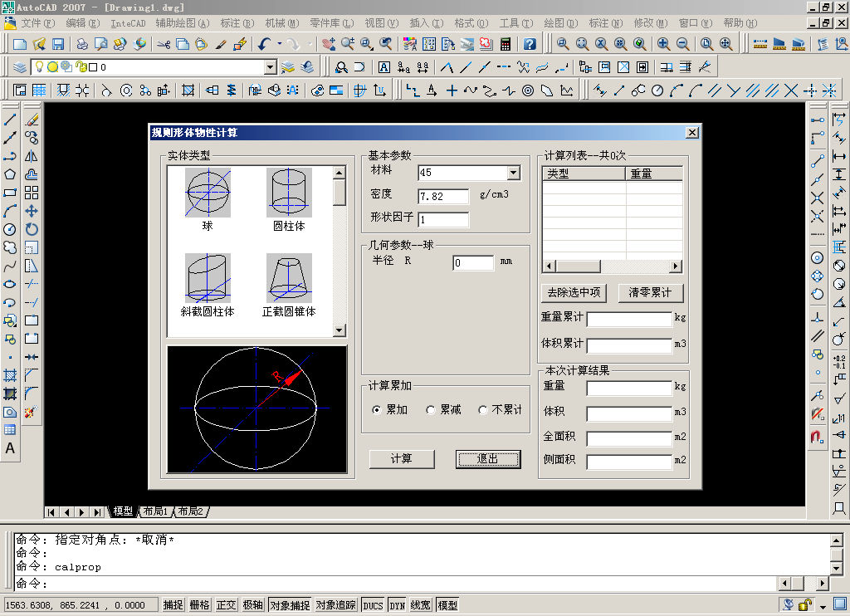Toggle 正交 ortho mode in status bar

pyautogui.click(x=227, y=605)
